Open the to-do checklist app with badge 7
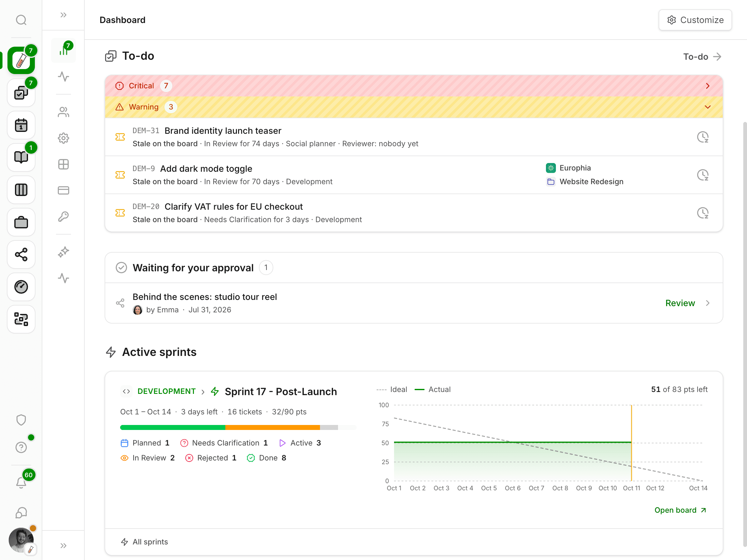747x560 pixels. (21, 93)
